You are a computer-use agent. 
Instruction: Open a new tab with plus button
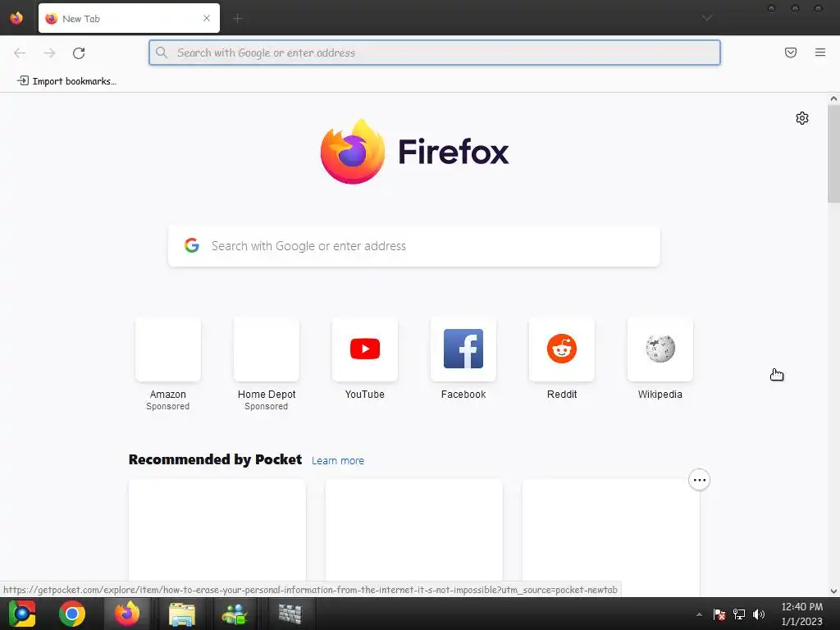[x=238, y=18]
